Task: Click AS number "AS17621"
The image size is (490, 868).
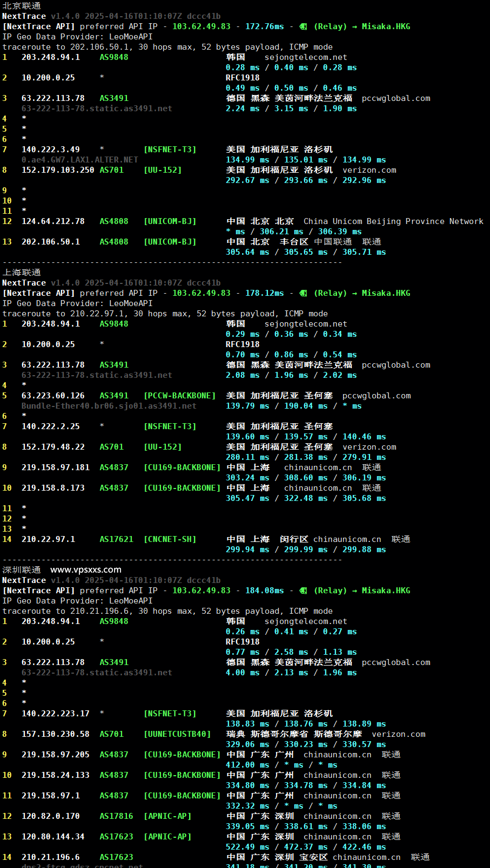Action: (x=116, y=539)
